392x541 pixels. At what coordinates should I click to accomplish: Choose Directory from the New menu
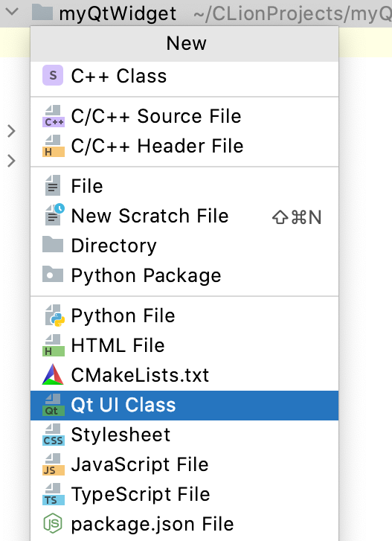(184, 246)
